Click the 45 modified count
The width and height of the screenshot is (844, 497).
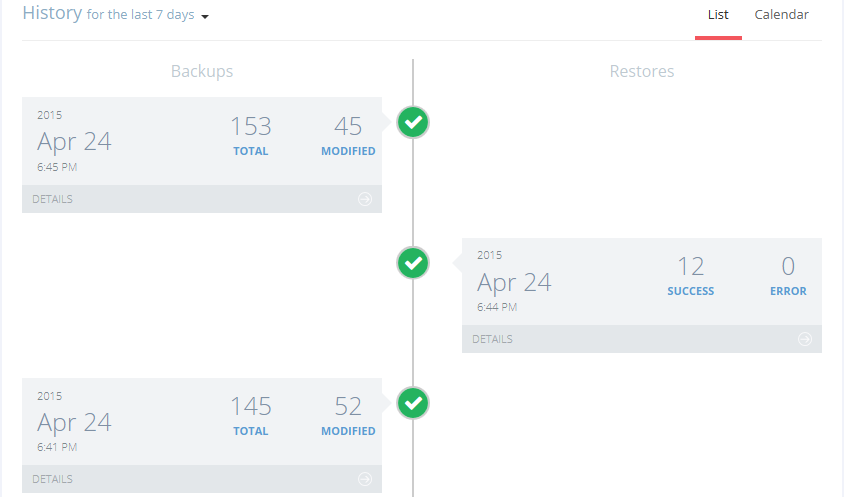[348, 127]
